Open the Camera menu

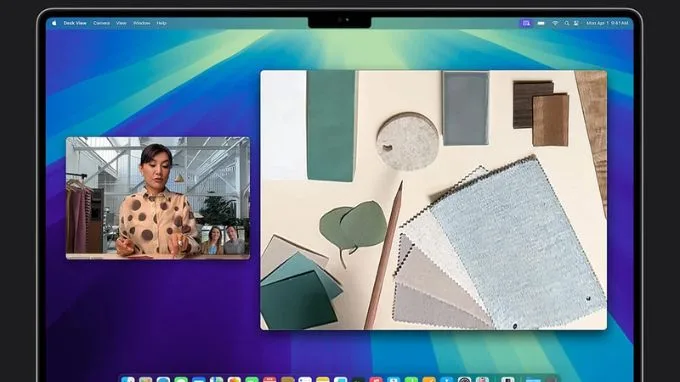click(101, 23)
